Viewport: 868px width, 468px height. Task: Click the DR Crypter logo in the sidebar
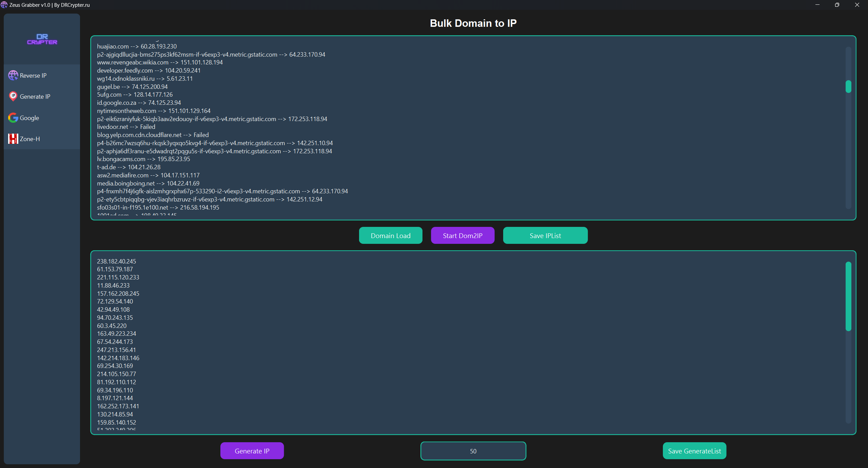coord(42,39)
